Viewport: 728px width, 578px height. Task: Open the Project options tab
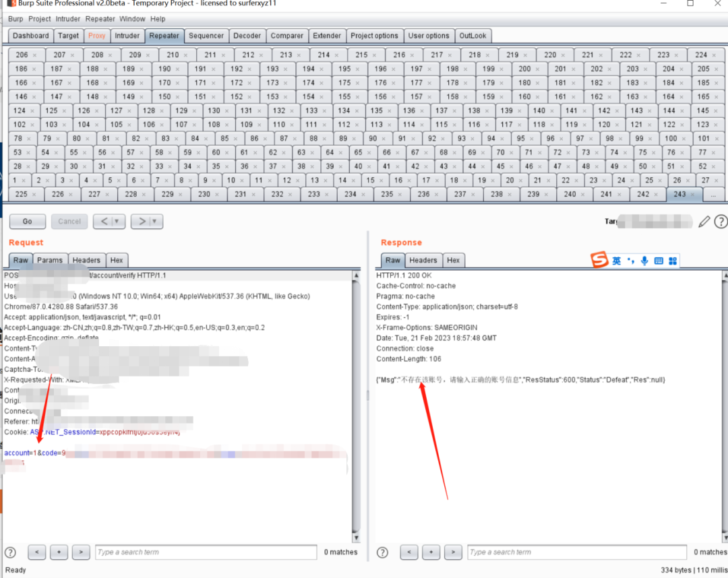click(x=374, y=36)
